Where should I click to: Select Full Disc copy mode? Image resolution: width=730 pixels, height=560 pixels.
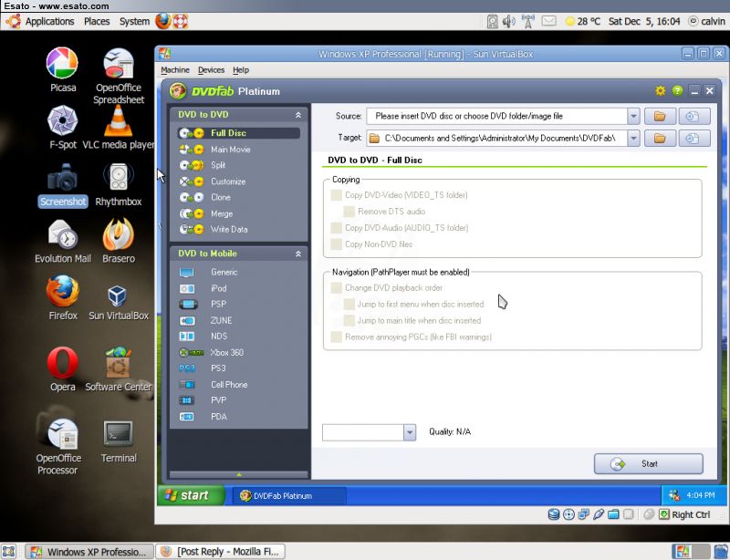click(x=239, y=133)
